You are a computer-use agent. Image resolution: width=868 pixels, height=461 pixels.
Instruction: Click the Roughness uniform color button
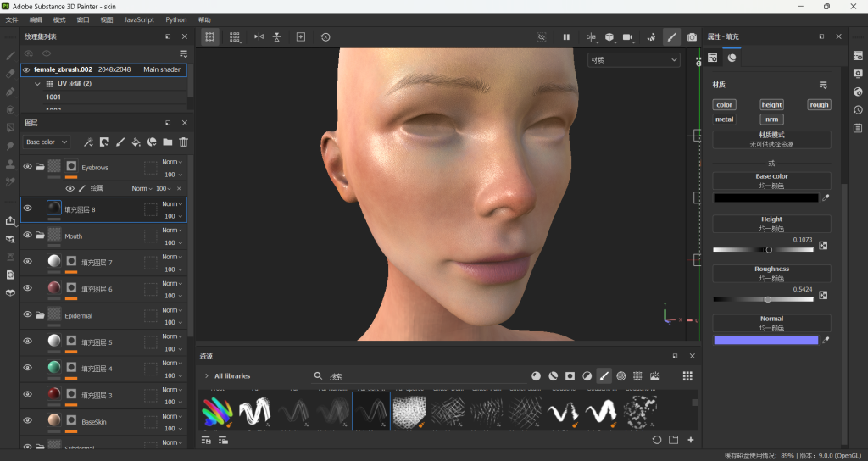771,274
